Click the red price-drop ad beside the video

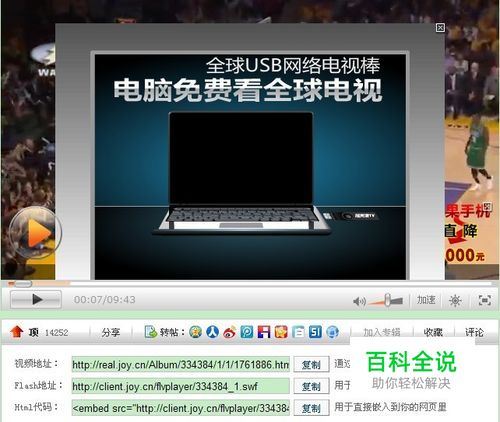point(468,233)
